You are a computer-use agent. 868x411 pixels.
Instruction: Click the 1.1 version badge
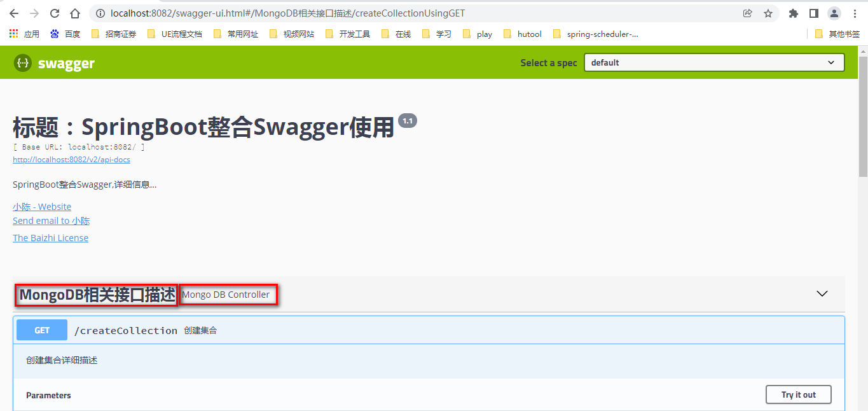click(x=408, y=121)
